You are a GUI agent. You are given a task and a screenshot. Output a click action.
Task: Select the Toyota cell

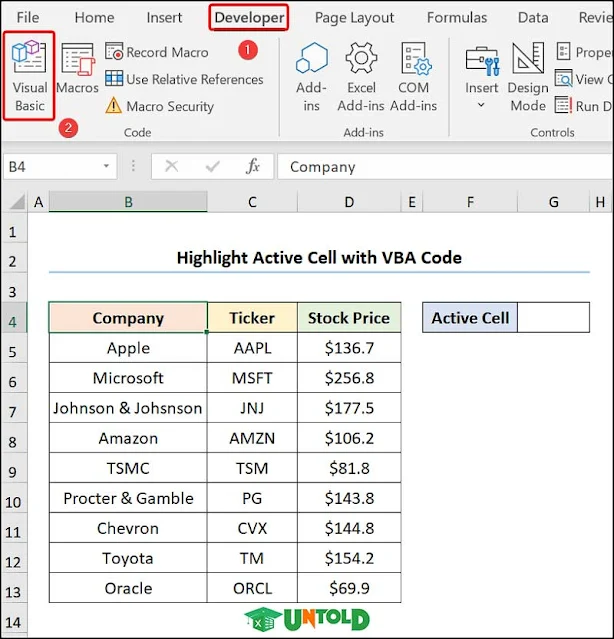pos(128,558)
